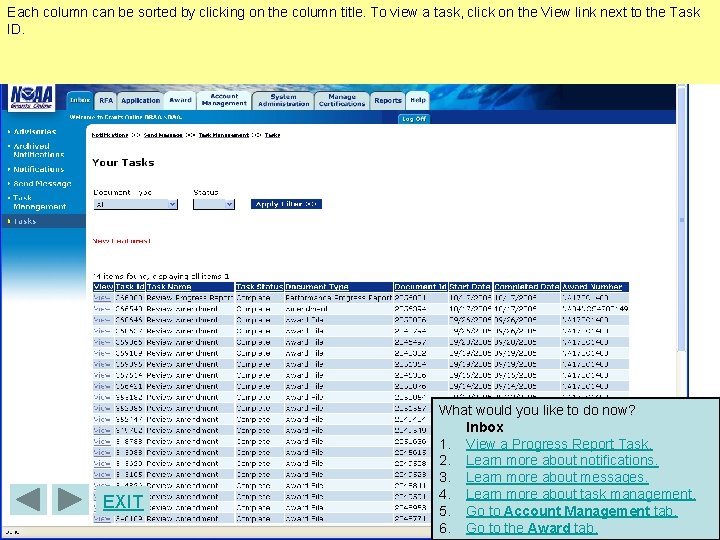Click View for the Amendment document row
The height and width of the screenshot is (540, 720).
tap(102, 309)
